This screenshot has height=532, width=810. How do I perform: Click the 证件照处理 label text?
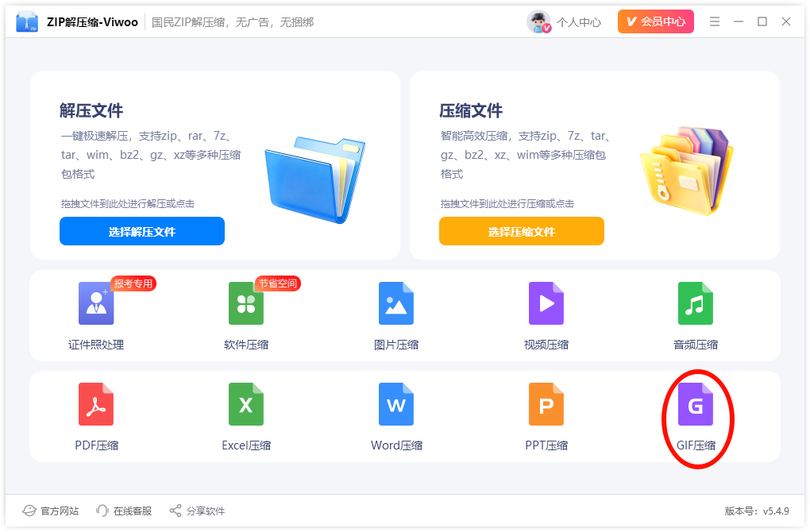tap(96, 345)
